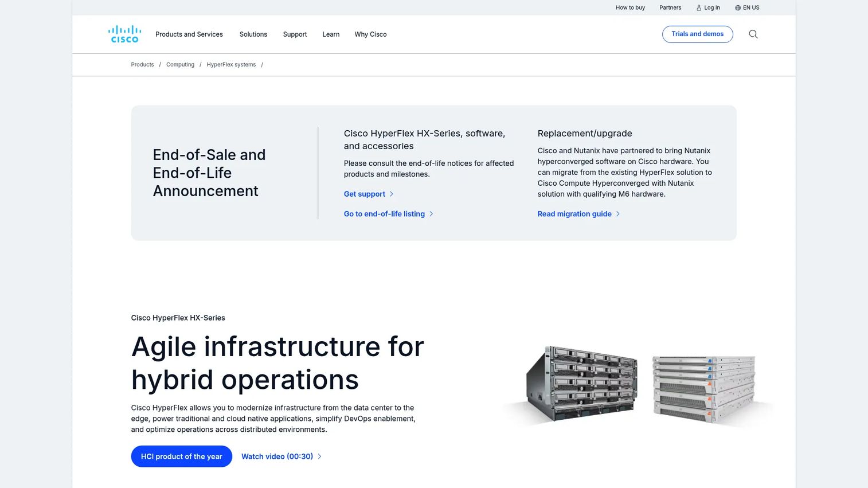
Task: Click the HCI product of the year button
Action: point(182,456)
